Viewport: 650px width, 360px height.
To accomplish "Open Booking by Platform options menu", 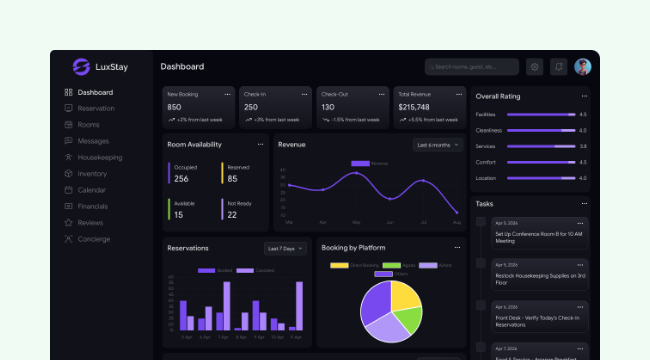I will (457, 248).
